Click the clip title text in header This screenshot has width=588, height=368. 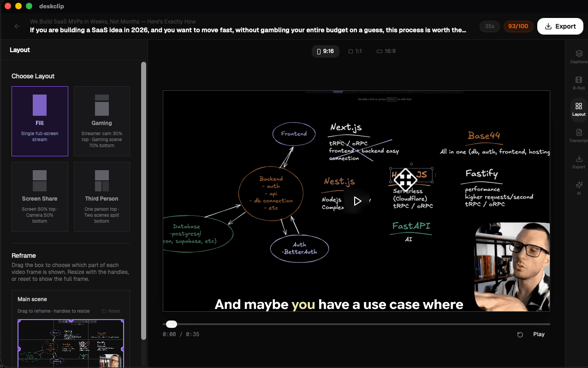tap(248, 30)
